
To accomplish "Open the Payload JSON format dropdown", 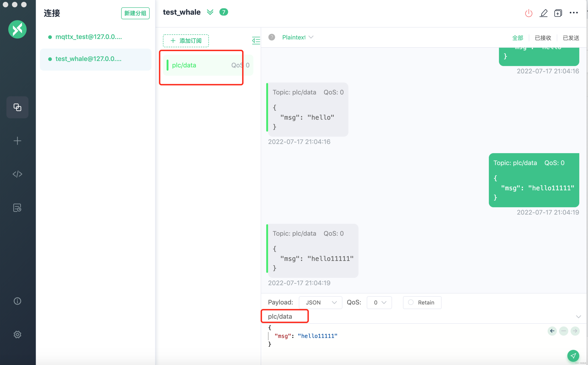I will coord(320,303).
